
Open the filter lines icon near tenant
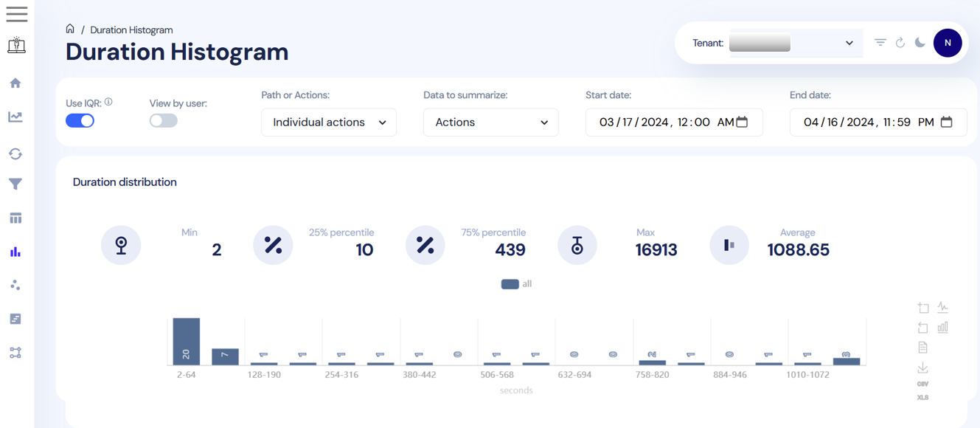coord(880,43)
